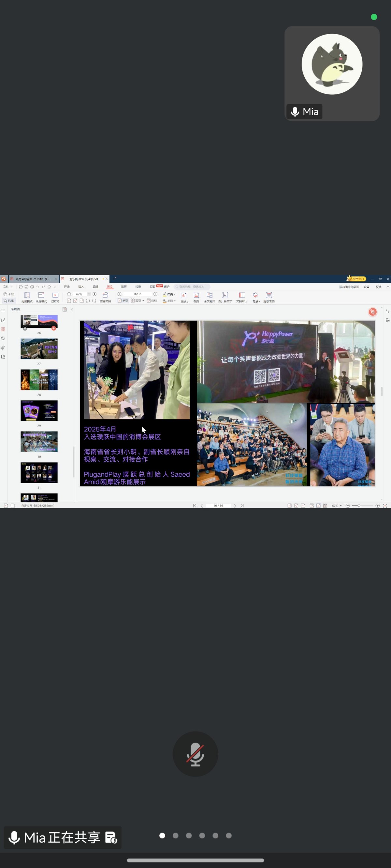
Task: Click the undo arrow icon
Action: point(38,287)
